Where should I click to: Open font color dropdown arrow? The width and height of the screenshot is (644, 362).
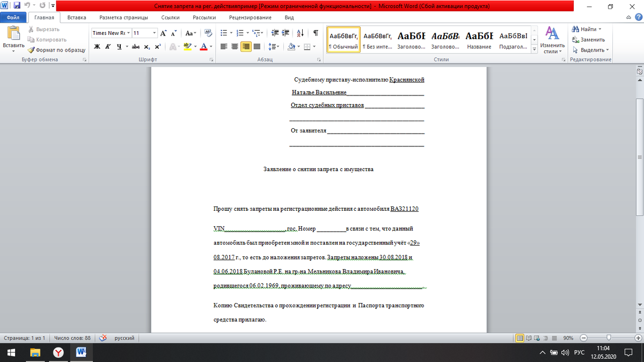[x=210, y=47]
